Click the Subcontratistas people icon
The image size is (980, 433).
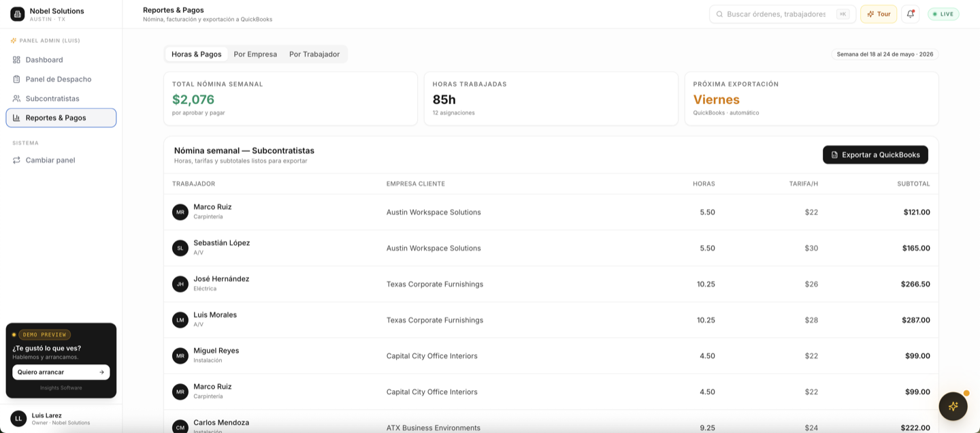point(16,99)
